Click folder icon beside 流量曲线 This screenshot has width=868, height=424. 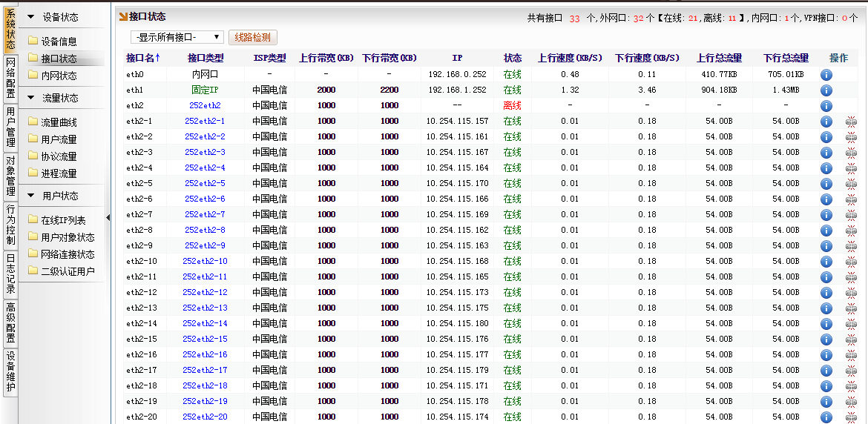coord(33,122)
